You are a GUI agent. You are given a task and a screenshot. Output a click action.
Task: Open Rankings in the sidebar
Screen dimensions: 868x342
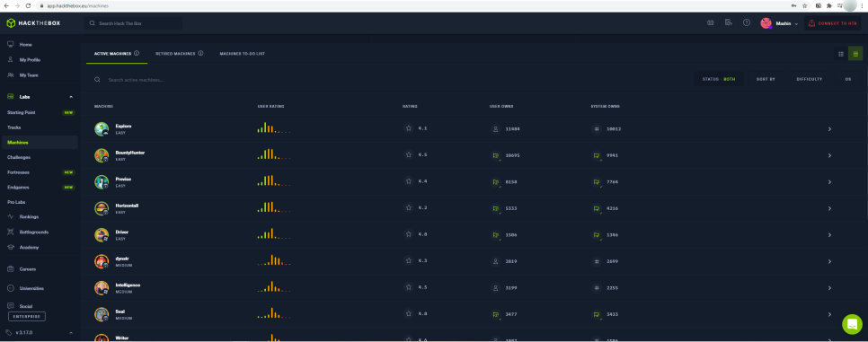pyautogui.click(x=28, y=217)
